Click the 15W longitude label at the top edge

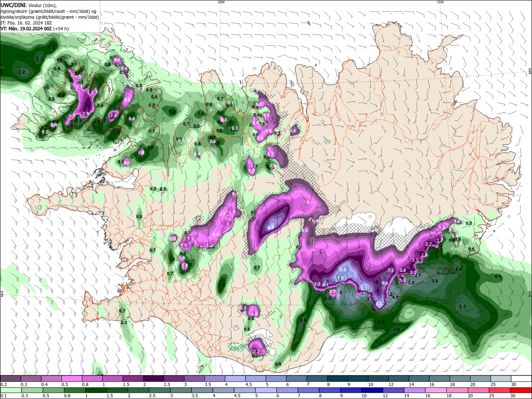[x=440, y=2]
